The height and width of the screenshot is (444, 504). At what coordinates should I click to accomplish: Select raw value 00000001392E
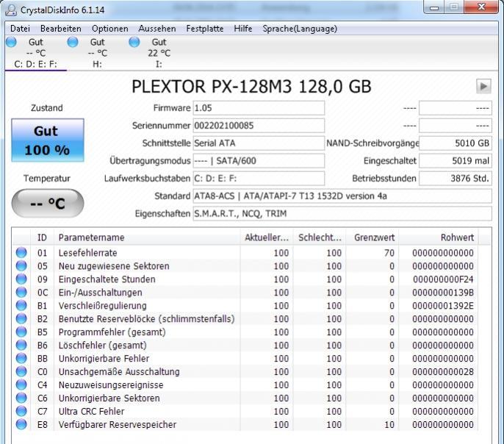tap(443, 306)
